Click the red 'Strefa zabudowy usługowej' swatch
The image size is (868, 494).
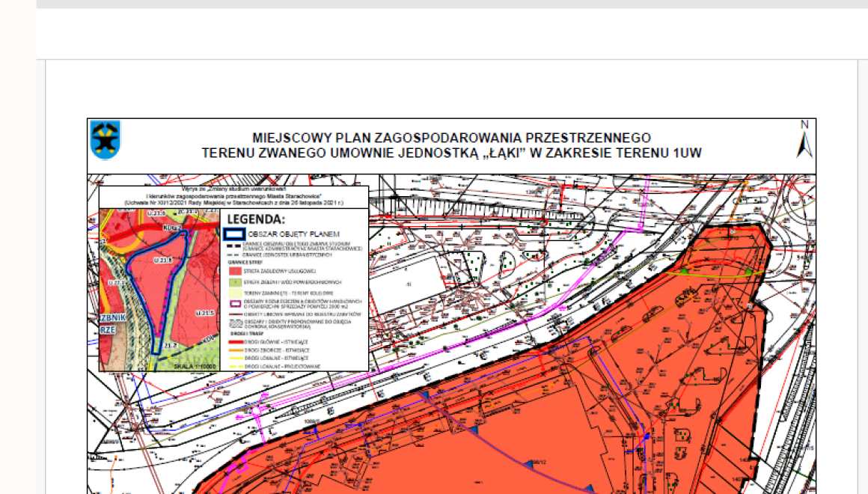click(x=233, y=270)
